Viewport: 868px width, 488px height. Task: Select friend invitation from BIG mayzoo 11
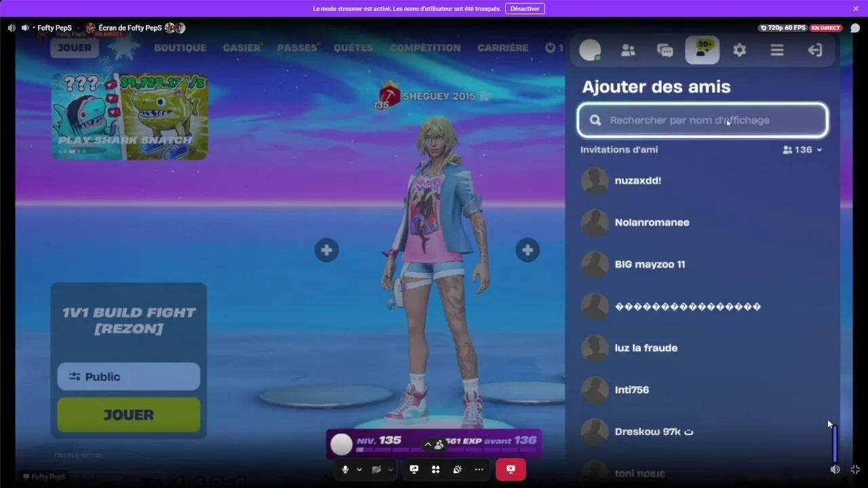click(703, 264)
